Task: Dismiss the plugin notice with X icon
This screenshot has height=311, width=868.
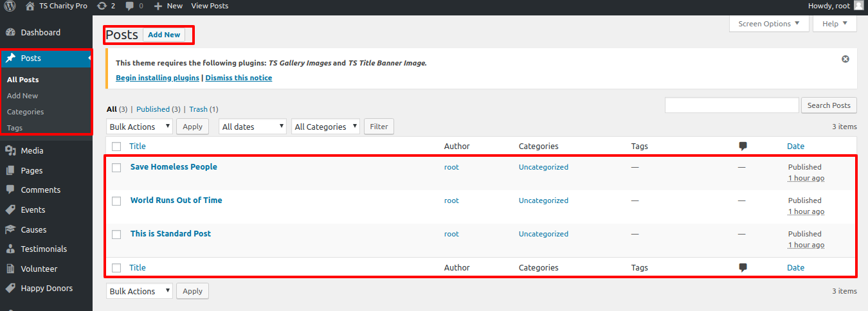Action: pyautogui.click(x=845, y=59)
